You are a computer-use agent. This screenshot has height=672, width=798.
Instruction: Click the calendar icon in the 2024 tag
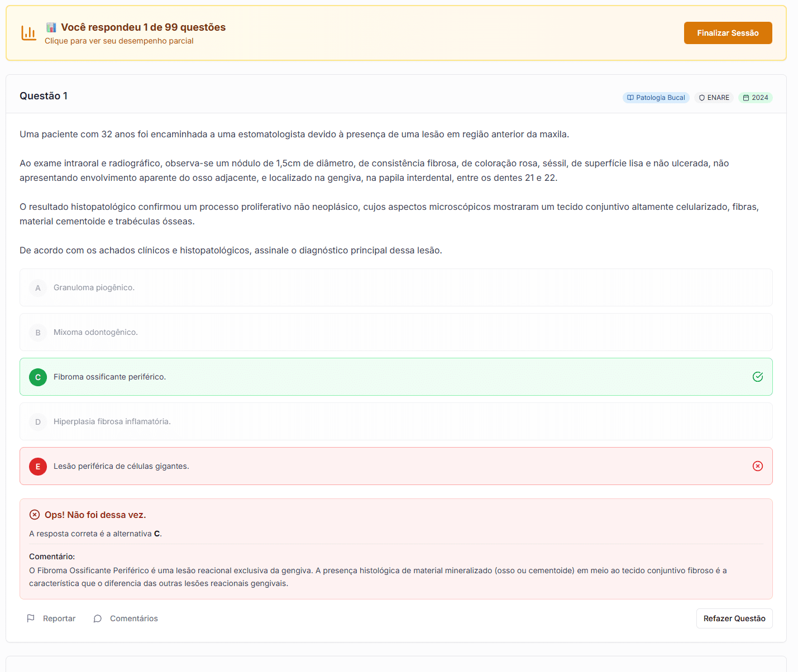[x=746, y=98]
